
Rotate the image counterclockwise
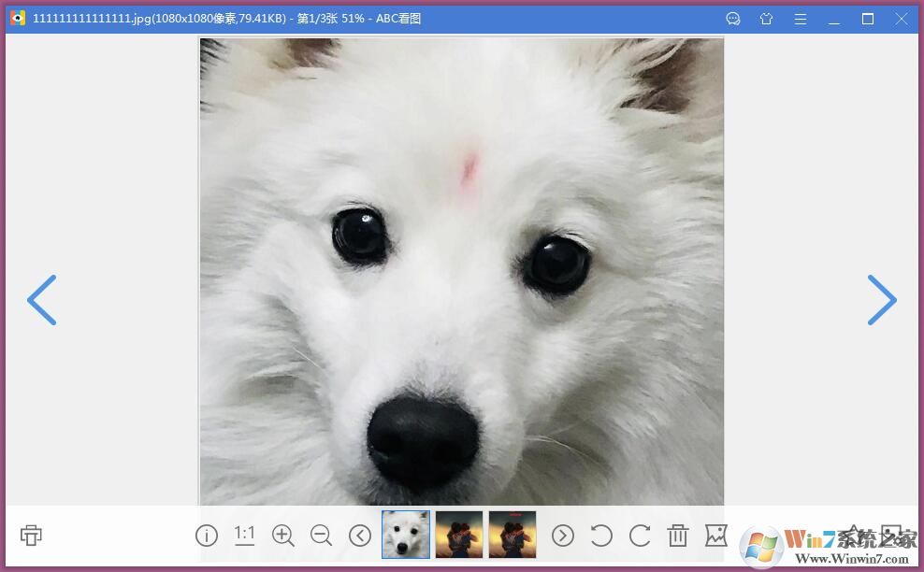pos(601,536)
